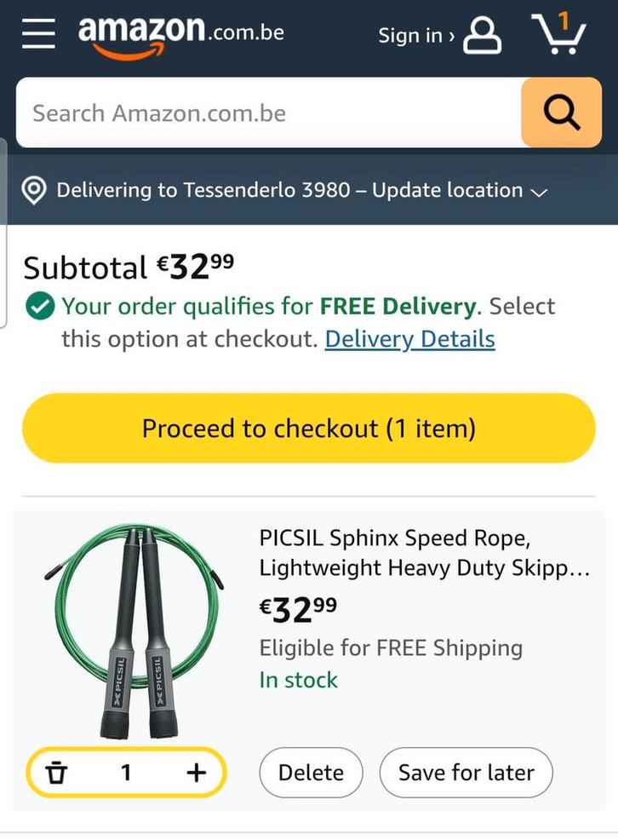Focus the Search Amazon.com.be field
This screenshot has height=840, width=618.
268,113
